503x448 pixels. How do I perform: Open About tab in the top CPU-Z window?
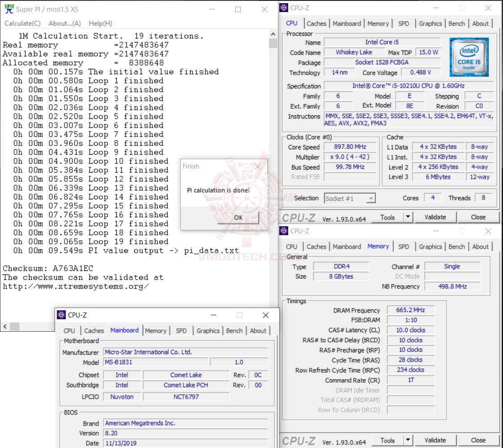480,23
